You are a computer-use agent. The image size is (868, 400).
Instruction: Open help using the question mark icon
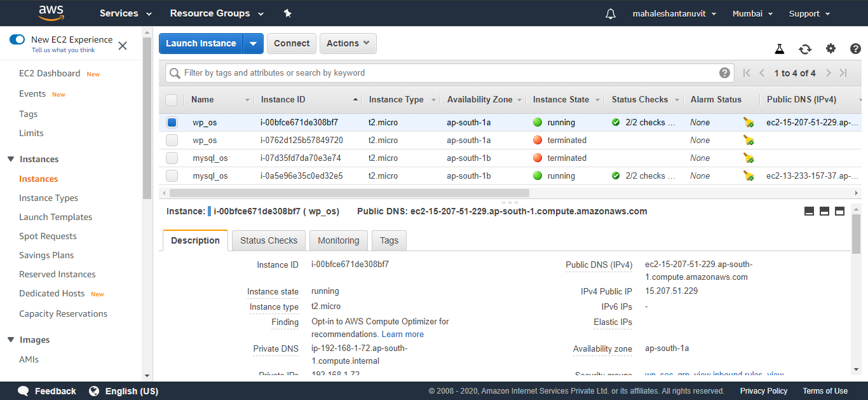pyautogui.click(x=856, y=48)
